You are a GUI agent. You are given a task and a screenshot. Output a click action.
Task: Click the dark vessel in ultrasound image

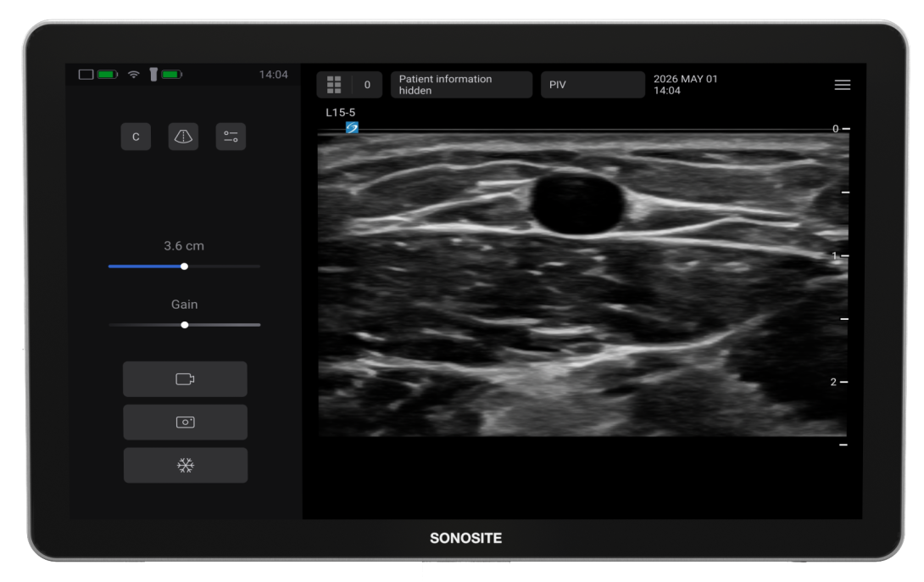[x=577, y=204]
